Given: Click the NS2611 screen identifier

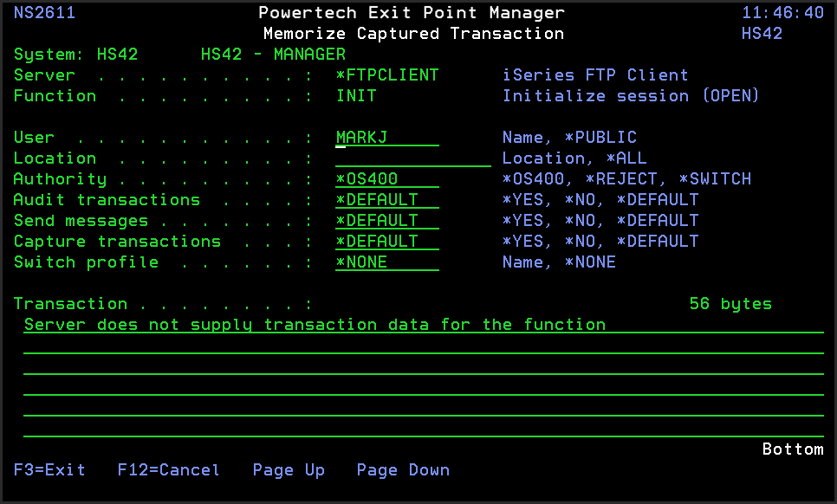Looking at the screenshot, I should pos(44,13).
